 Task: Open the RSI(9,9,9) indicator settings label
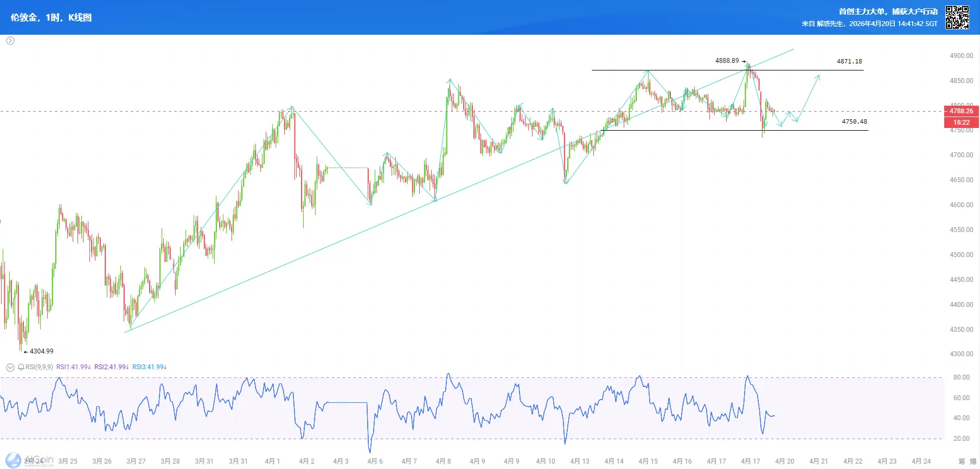coord(39,367)
